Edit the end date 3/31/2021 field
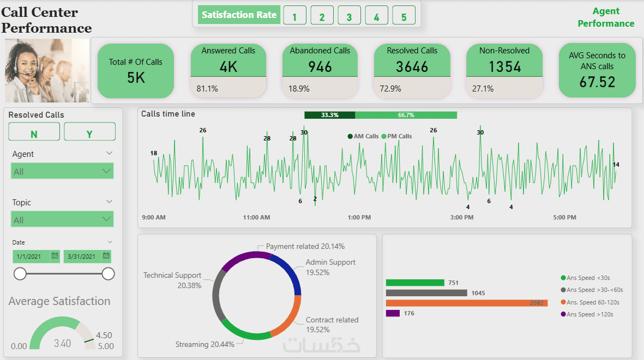 click(82, 257)
